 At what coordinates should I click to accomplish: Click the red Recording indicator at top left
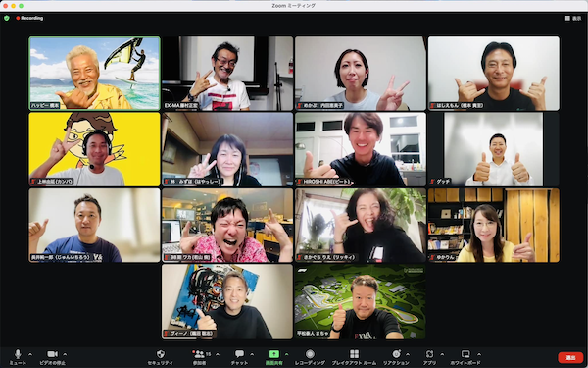tap(29, 18)
